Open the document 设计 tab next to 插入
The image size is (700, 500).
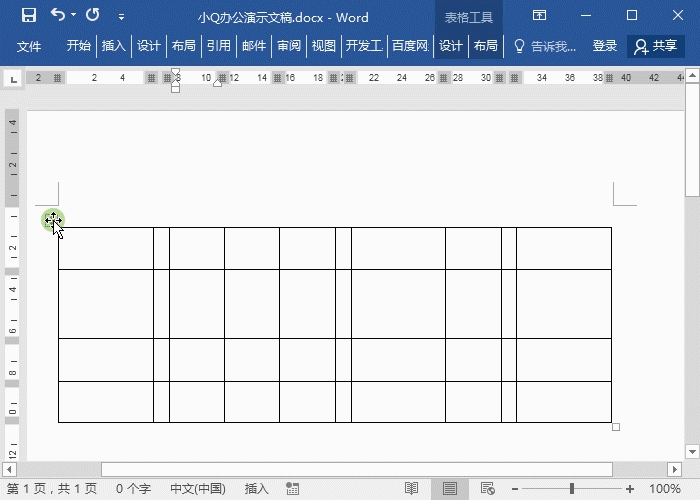[148, 46]
